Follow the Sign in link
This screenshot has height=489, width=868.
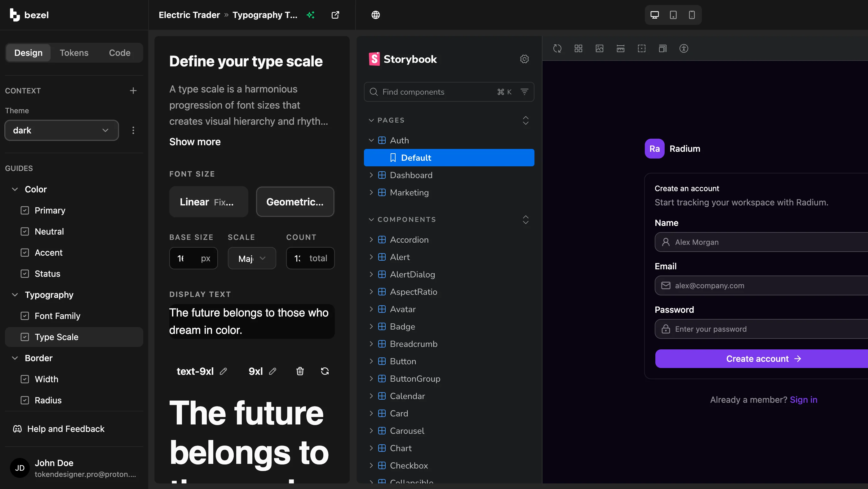[x=803, y=400]
